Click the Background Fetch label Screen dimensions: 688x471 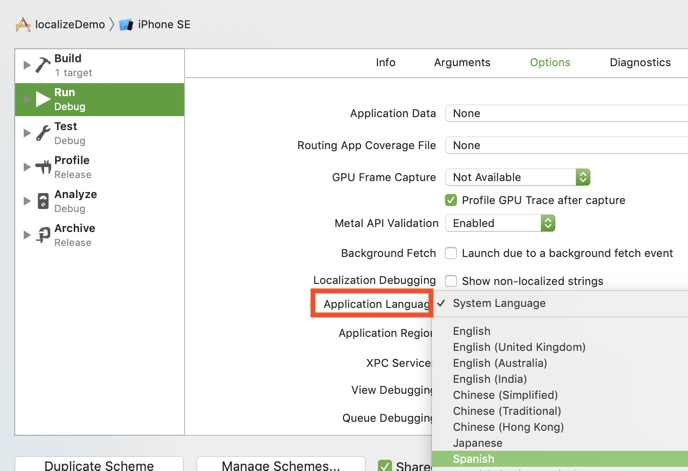388,253
